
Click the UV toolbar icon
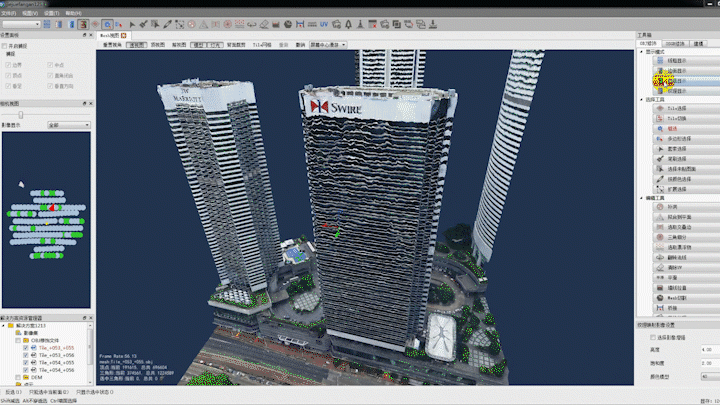click(x=324, y=24)
